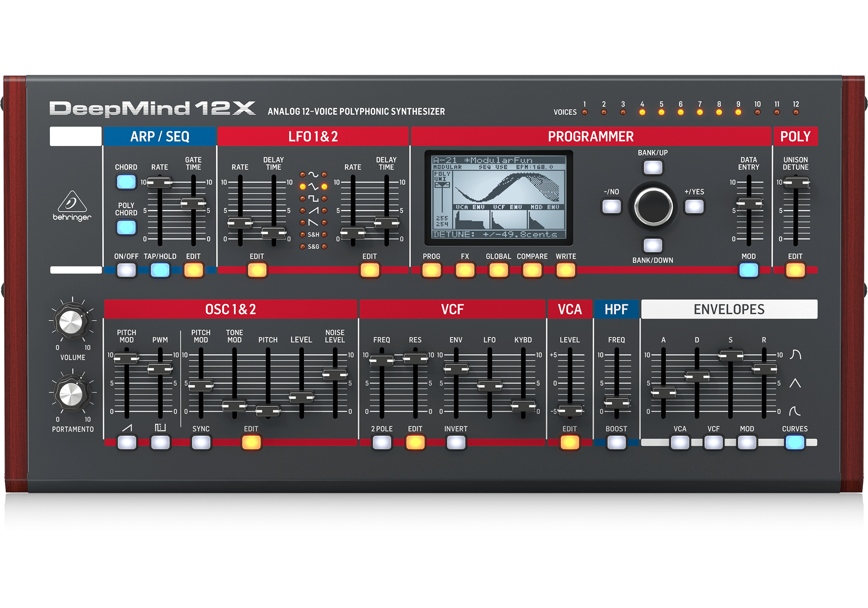Click the triangle waveform icon in LFO
Image resolution: width=868 pixels, height=608 pixels.
click(313, 187)
